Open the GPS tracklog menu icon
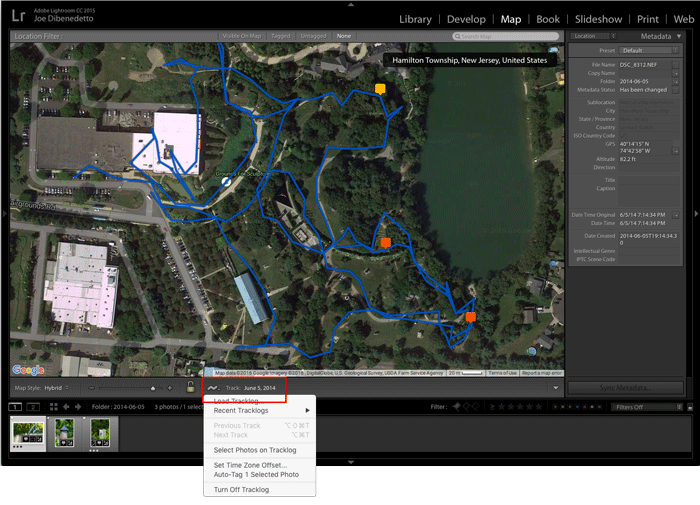The image size is (700, 505). point(213,388)
